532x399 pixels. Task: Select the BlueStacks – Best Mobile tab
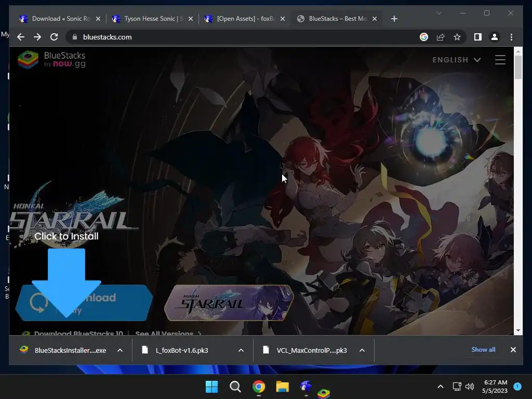[x=337, y=19]
